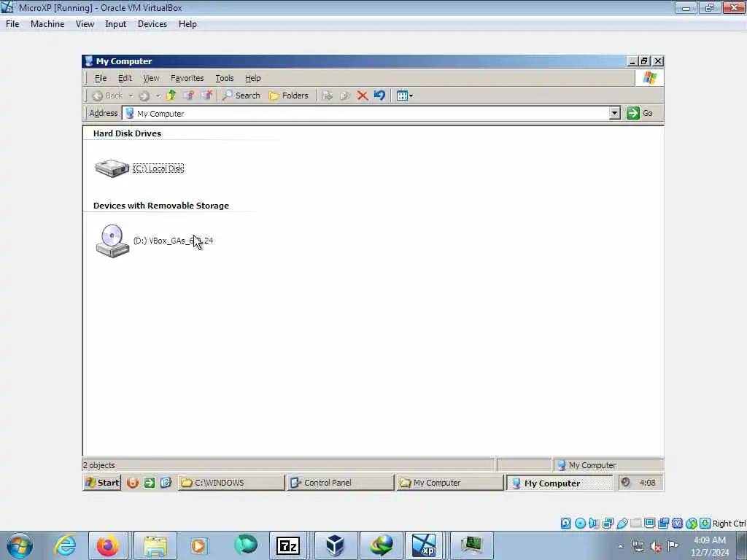Viewport: 747px width, 560px height.
Task: Show hidden host tray icons arrow
Action: point(620,547)
